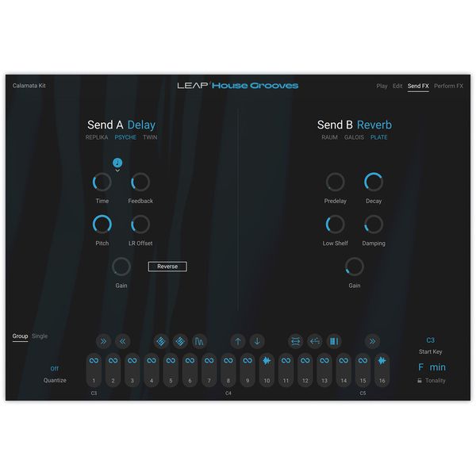Select the RAUM reverb type

coord(329,137)
